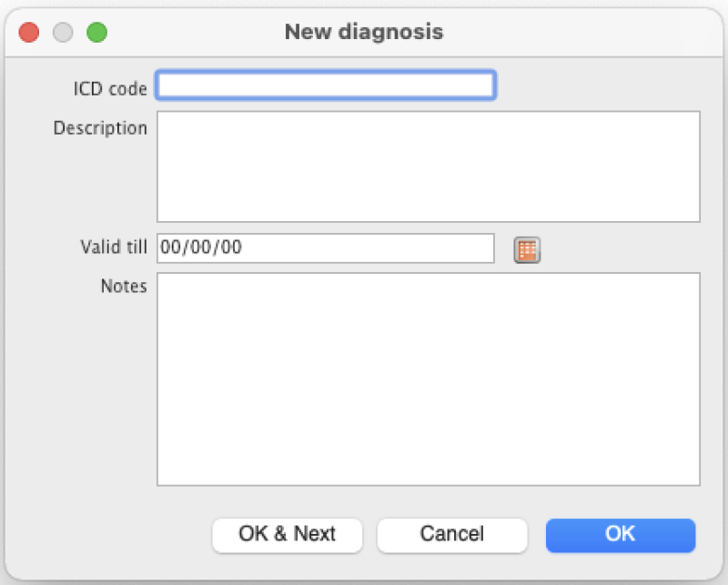Minimize the dialog with the yellow button
The width and height of the screenshot is (728, 585).
coord(63,33)
